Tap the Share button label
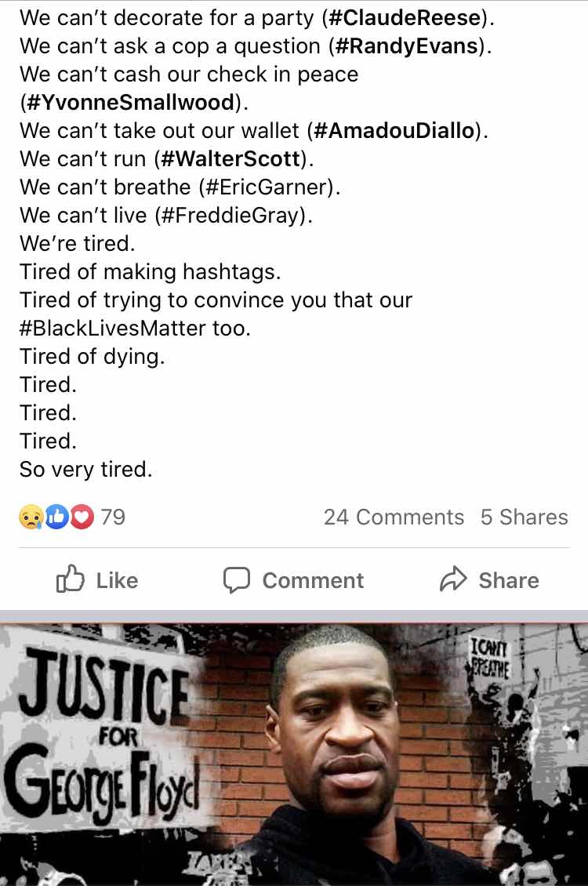 point(509,580)
